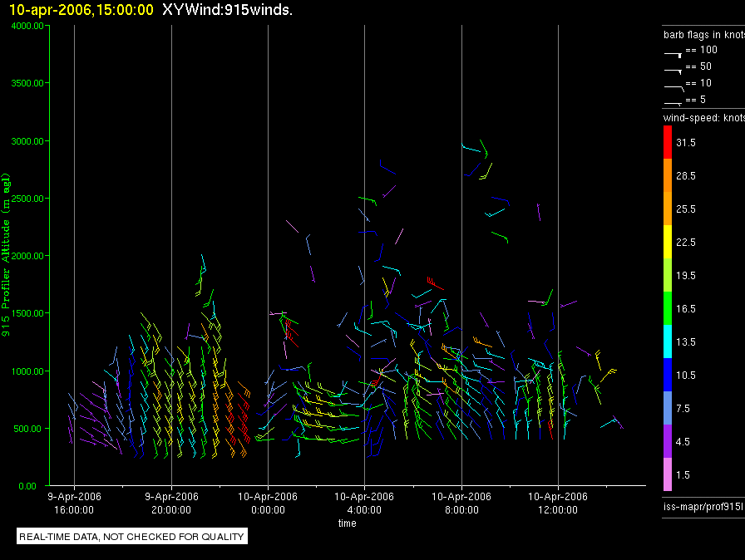Select the yellow 22.5 knots swatch
Viewport: 745px width, 560px height.
(668, 242)
